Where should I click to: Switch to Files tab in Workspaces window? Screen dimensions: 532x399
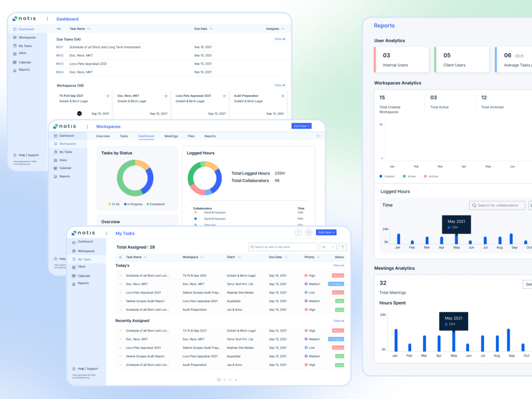191,136
